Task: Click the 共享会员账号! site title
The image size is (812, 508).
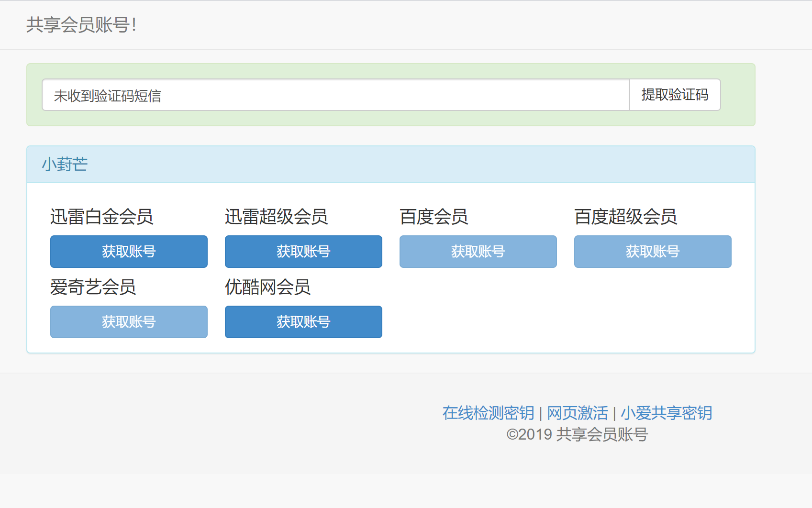Action: click(81, 25)
